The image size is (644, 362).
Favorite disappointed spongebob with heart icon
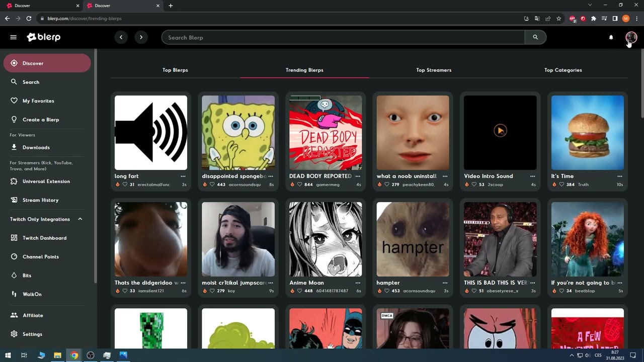tap(212, 185)
